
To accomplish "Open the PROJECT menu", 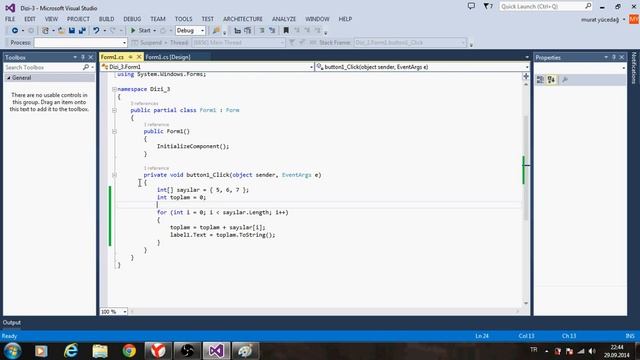I will tap(78, 19).
